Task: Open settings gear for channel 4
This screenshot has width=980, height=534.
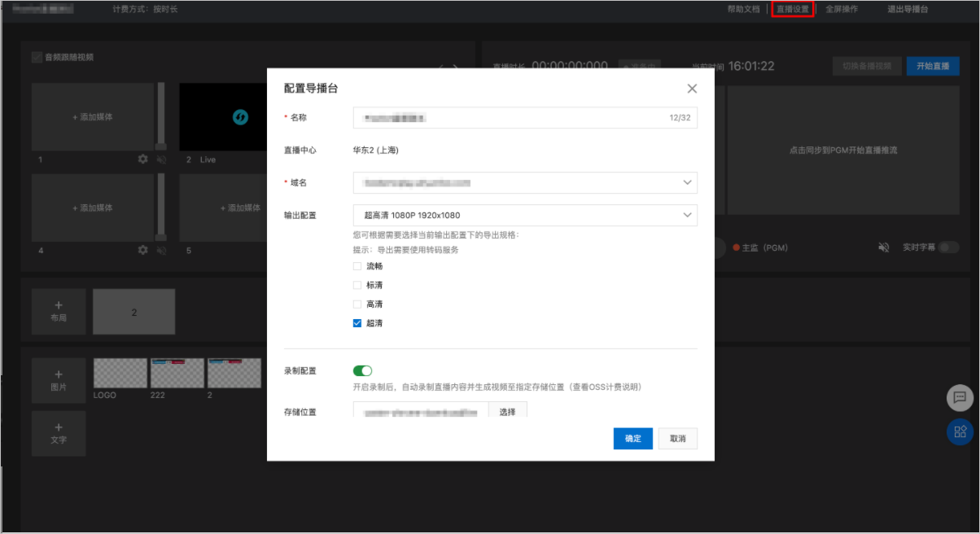Action: click(x=143, y=250)
